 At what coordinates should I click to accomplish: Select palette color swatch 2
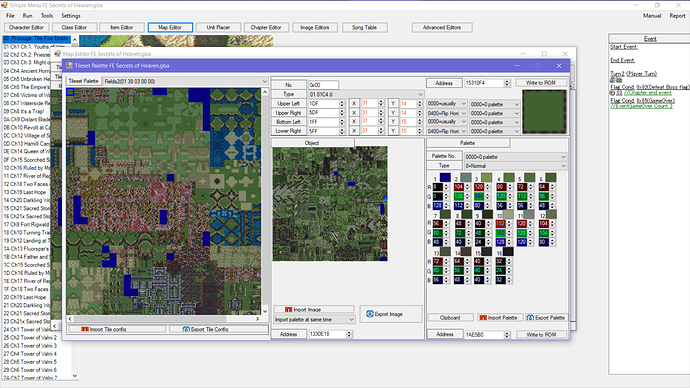[466, 178]
